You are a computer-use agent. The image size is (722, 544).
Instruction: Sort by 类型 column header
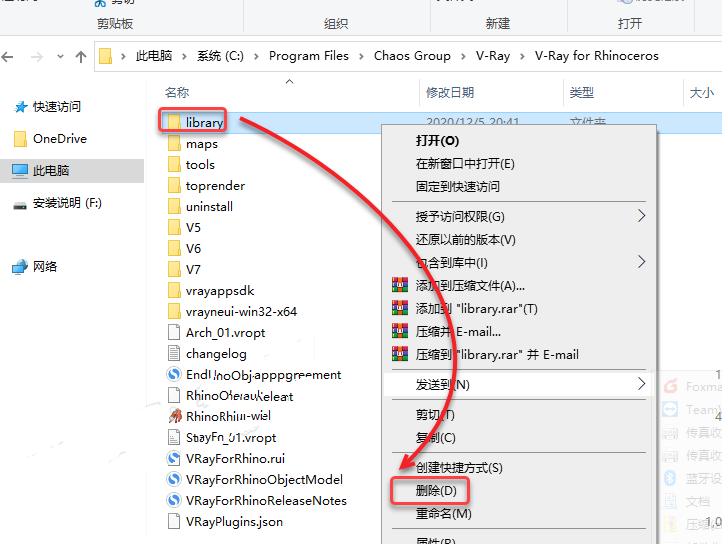click(x=582, y=93)
